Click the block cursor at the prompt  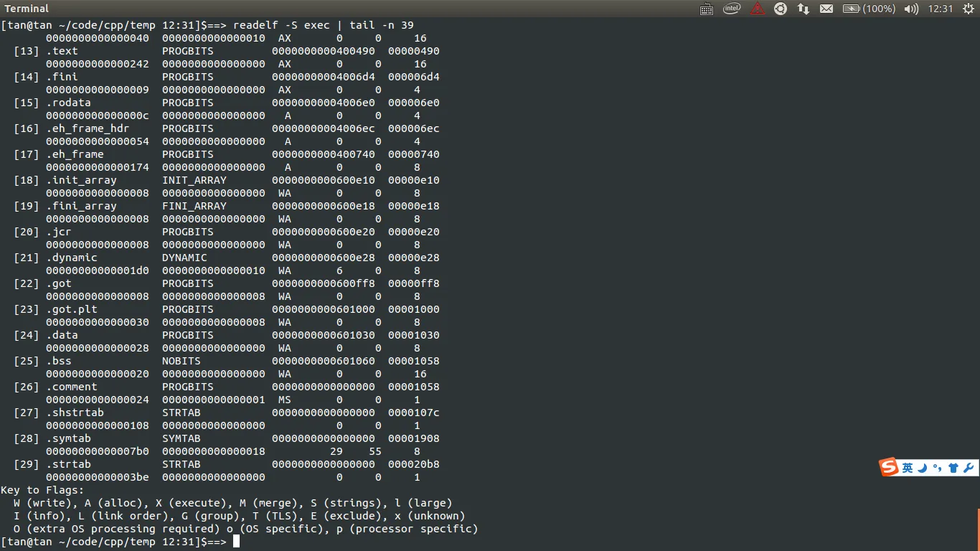(x=236, y=542)
